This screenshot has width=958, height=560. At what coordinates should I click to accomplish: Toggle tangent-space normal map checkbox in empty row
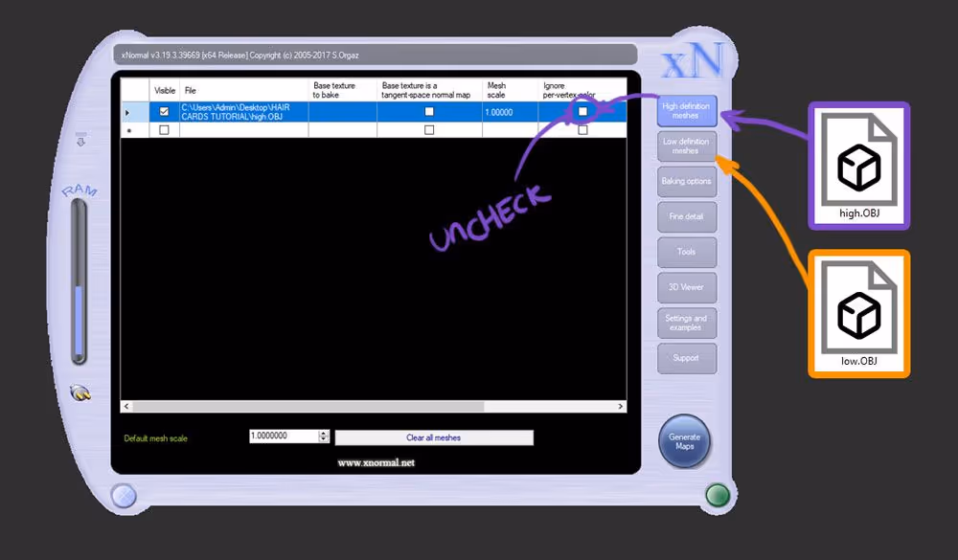[429, 130]
